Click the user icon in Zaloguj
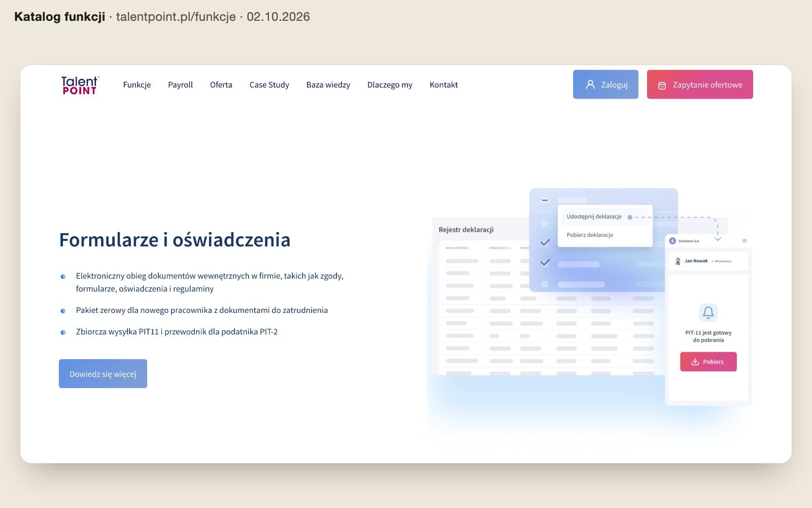The height and width of the screenshot is (508, 812). tap(590, 84)
